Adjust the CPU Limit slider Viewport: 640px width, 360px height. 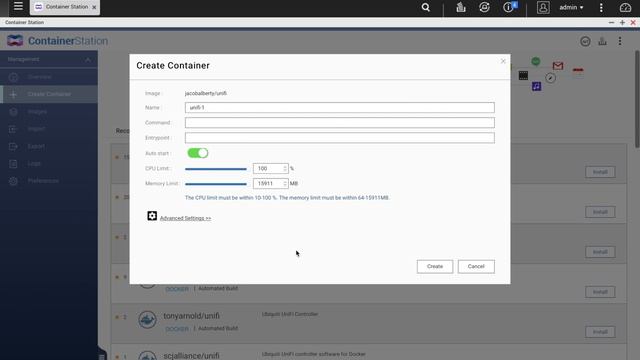(216, 169)
